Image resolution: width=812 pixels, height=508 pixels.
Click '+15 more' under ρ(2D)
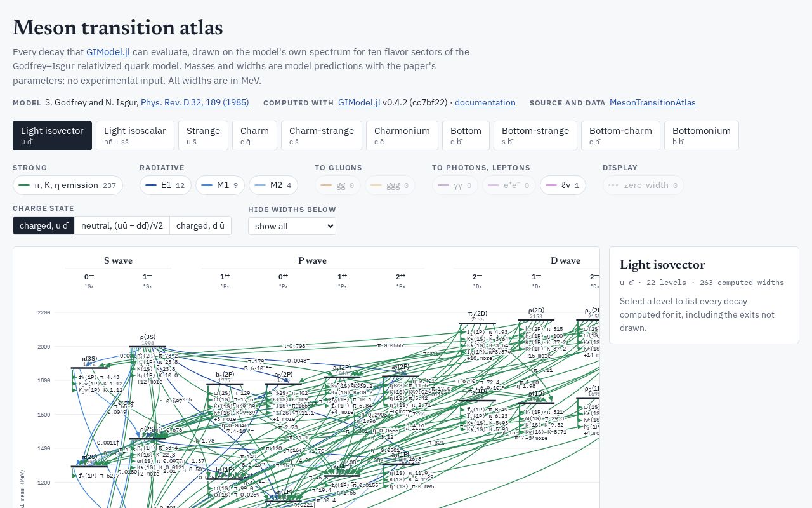(539, 356)
